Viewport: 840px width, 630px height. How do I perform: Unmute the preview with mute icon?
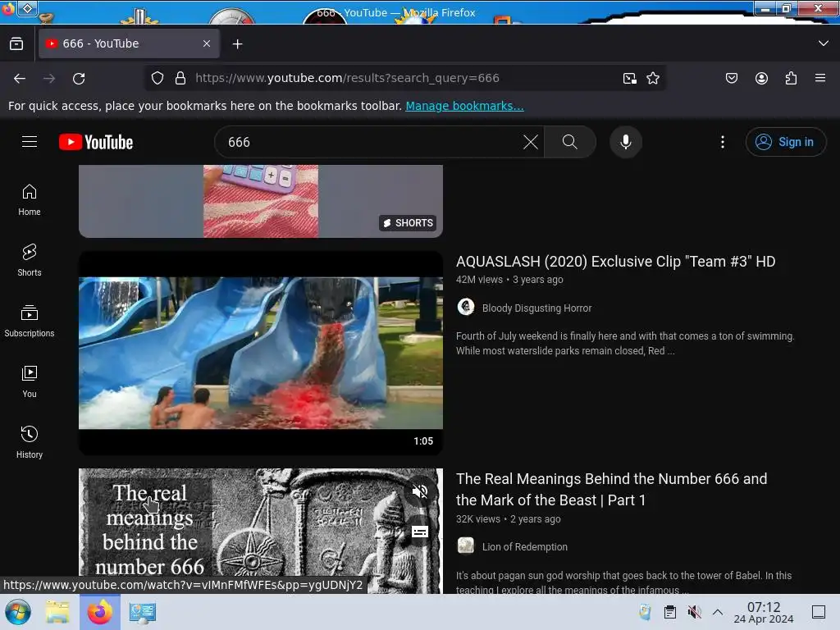[x=419, y=491]
